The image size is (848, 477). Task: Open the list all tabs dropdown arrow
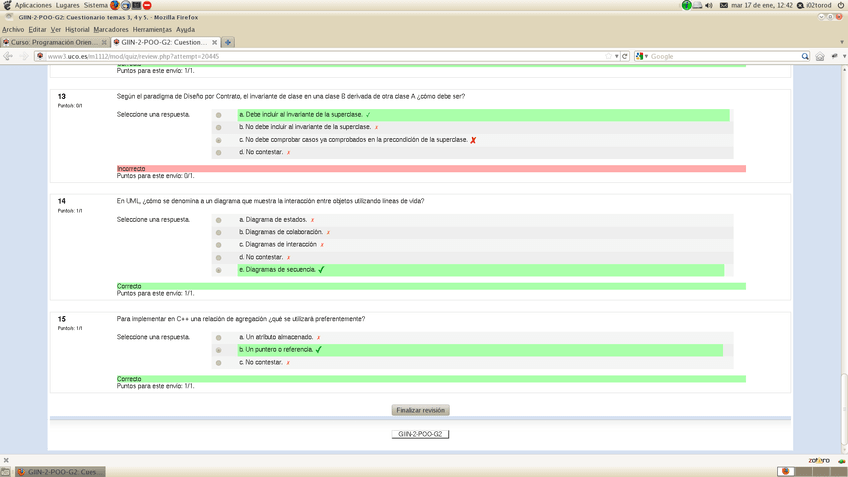pyautogui.click(x=842, y=42)
